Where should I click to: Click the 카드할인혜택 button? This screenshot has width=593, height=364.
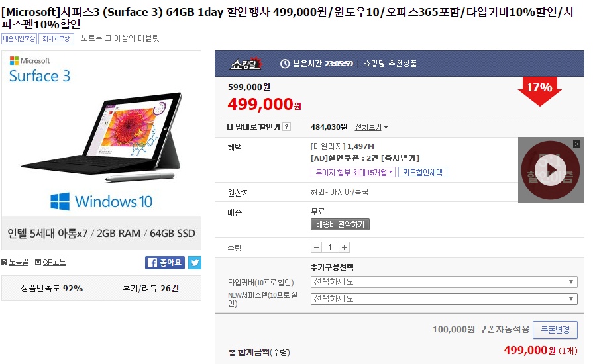point(423,173)
